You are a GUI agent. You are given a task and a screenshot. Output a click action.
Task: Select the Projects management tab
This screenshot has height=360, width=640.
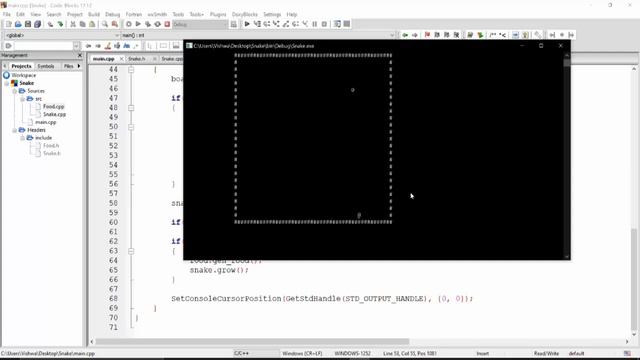pos(21,66)
